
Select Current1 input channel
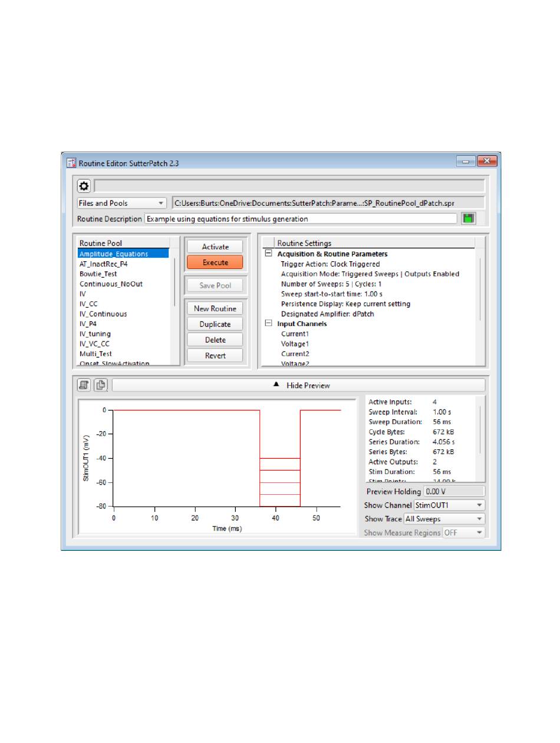pyautogui.click(x=295, y=334)
